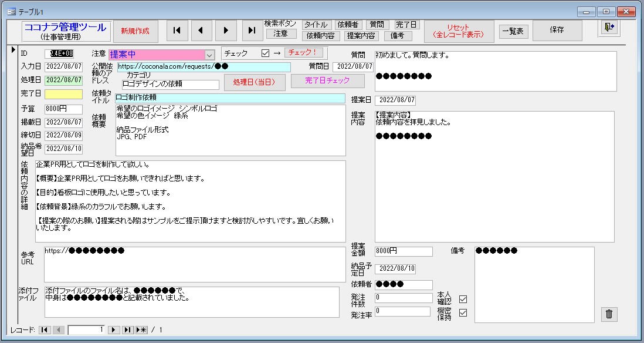Click the light-blue 依頼タイトル field

coord(230,98)
